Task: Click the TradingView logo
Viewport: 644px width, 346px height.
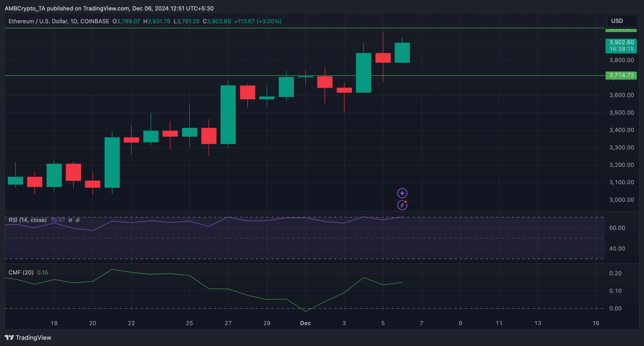Action: (28, 337)
